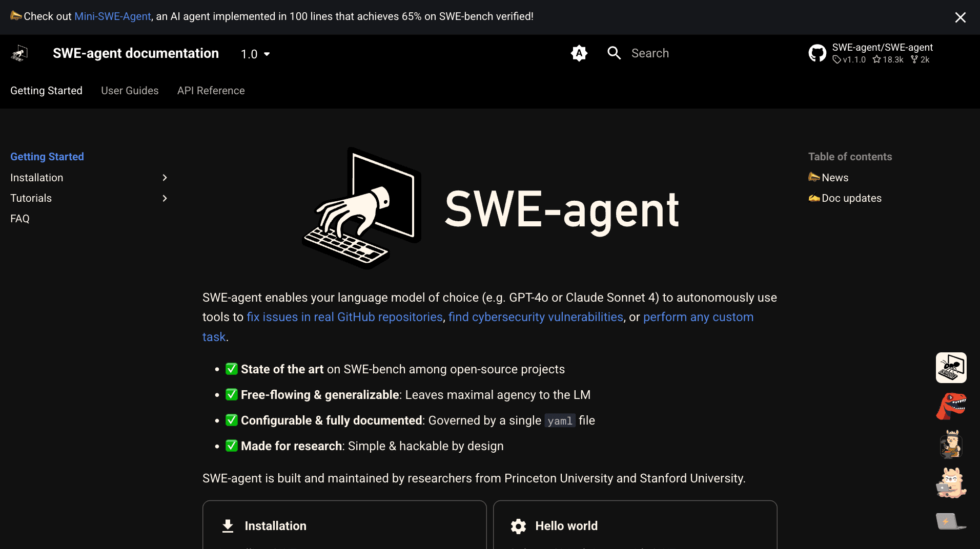980x549 pixels.
Task: Open the version selector showing 1.0
Action: [254, 54]
